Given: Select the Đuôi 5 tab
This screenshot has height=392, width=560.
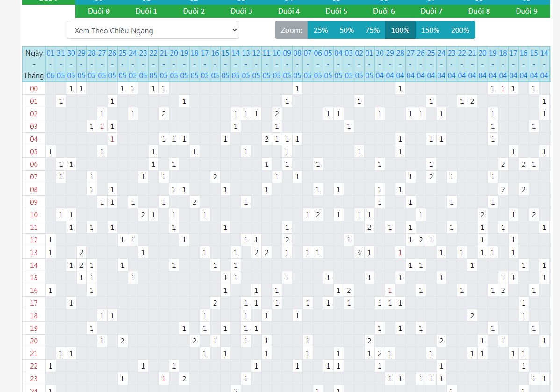Looking at the screenshot, I should tap(336, 11).
